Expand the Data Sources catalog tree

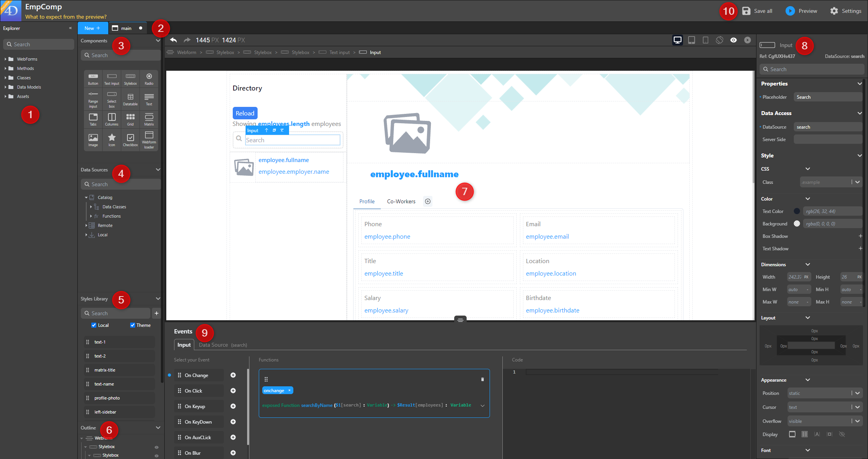point(85,197)
